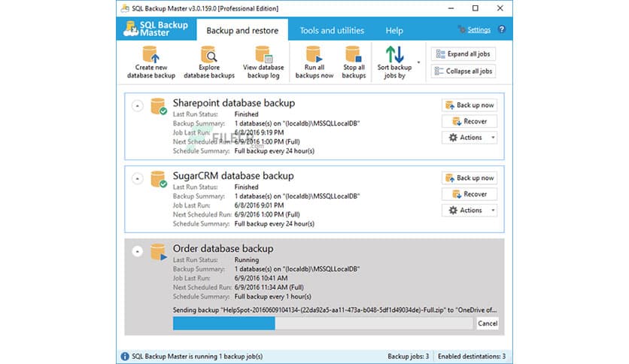The height and width of the screenshot is (364, 629).
Task: Click the Sharepoint database job icon
Action: [x=159, y=106]
